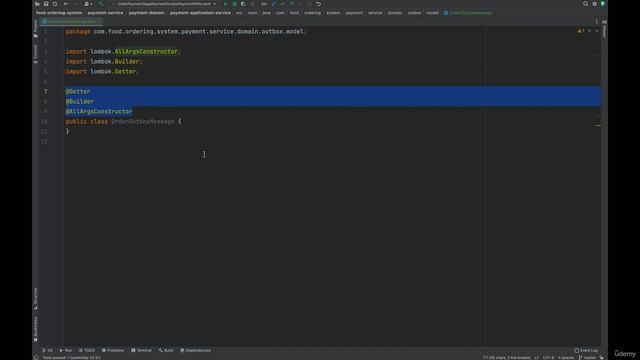The image size is (640, 360).
Task: Open the run configuration dropdown
Action: click(x=164, y=4)
